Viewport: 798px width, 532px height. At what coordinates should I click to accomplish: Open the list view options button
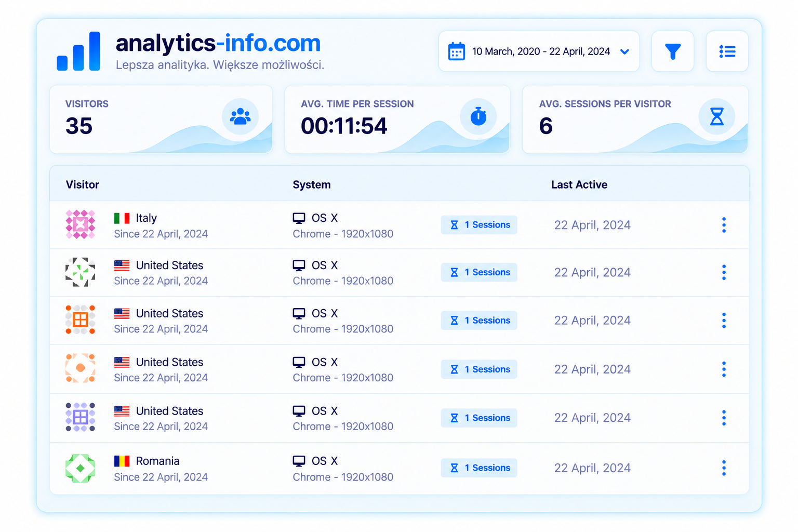(x=727, y=51)
